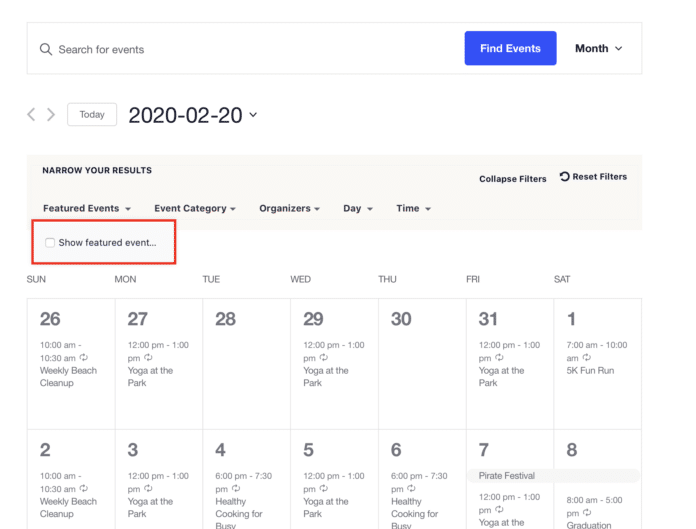Go to next month arrow

click(x=51, y=114)
